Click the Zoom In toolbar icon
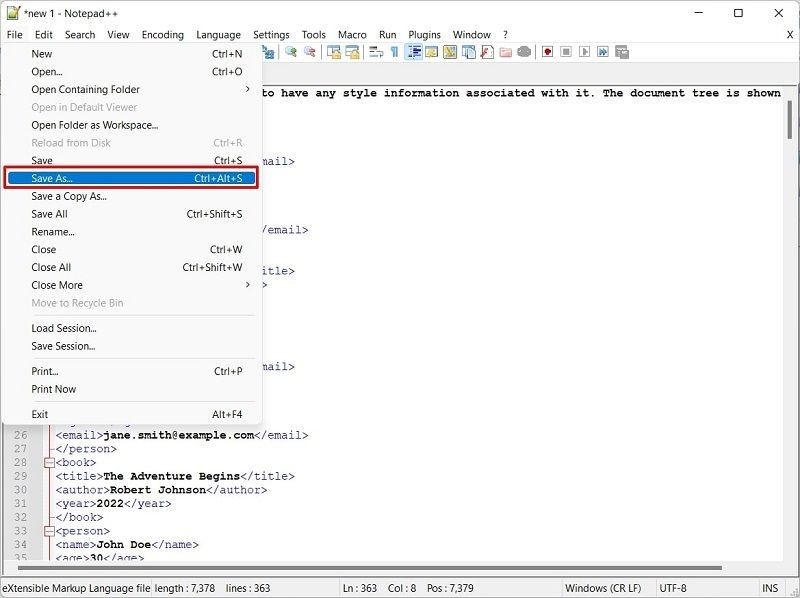 point(291,52)
